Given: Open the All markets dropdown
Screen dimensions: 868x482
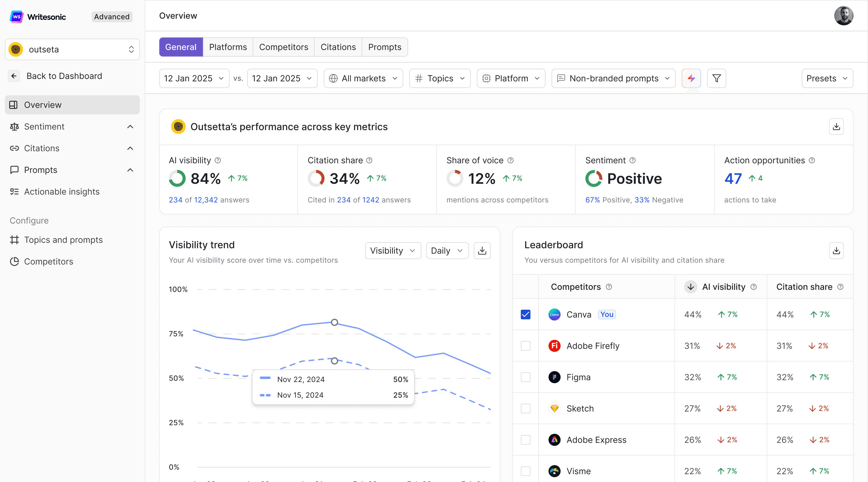Looking at the screenshot, I should [363, 79].
